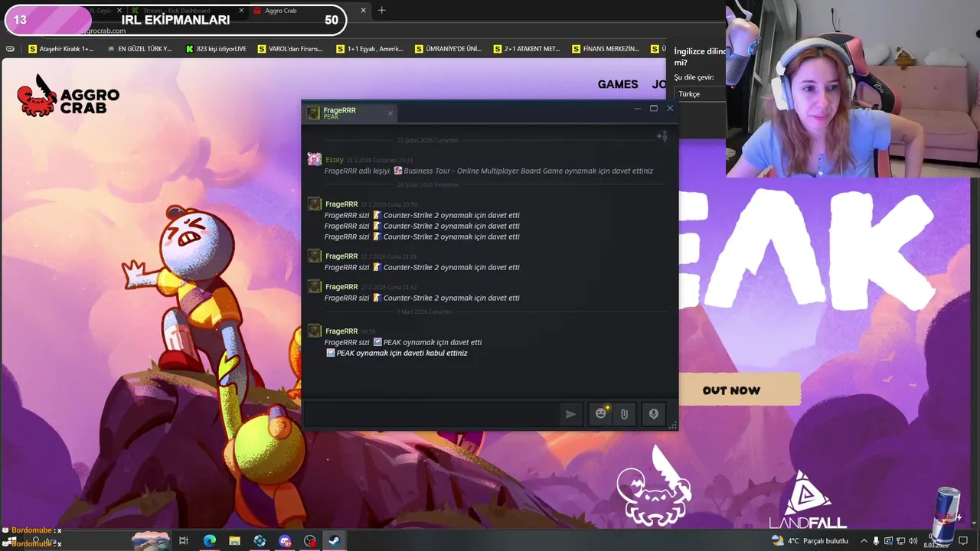Open the 'Ataşehir Kiralık 1+...' bookmark
The width and height of the screenshot is (980, 551).
[60, 49]
